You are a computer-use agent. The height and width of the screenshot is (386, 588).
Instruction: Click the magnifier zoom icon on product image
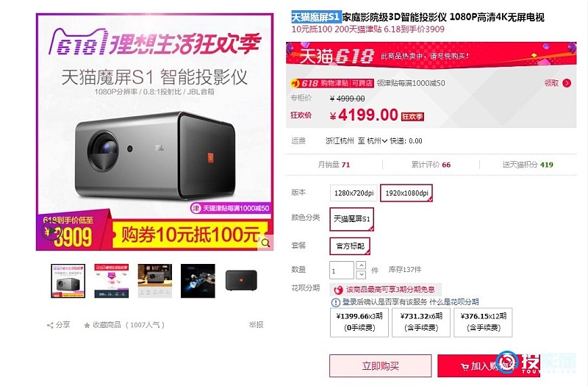(x=266, y=243)
